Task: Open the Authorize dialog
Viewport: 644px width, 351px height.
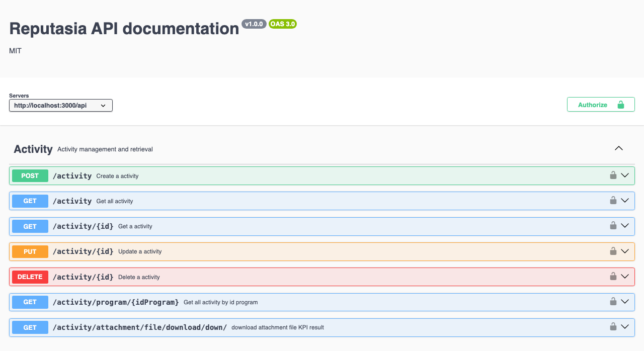Action: click(600, 105)
